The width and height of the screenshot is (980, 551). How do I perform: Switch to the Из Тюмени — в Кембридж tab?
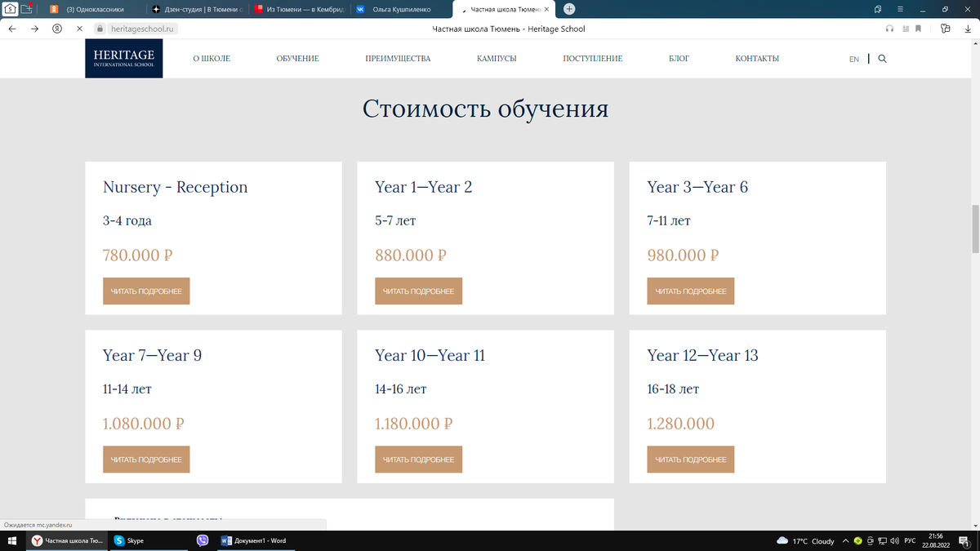click(x=301, y=9)
